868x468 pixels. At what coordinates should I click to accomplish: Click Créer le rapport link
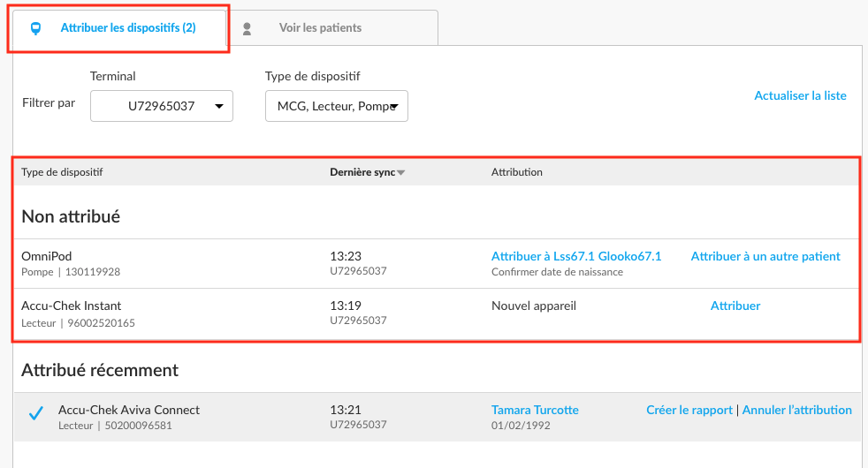pyautogui.click(x=689, y=410)
